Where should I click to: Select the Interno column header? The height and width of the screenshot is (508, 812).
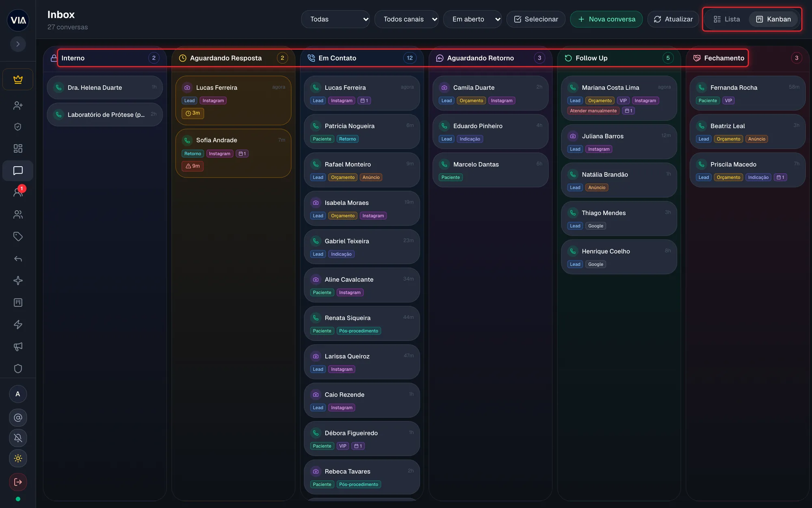coord(105,58)
